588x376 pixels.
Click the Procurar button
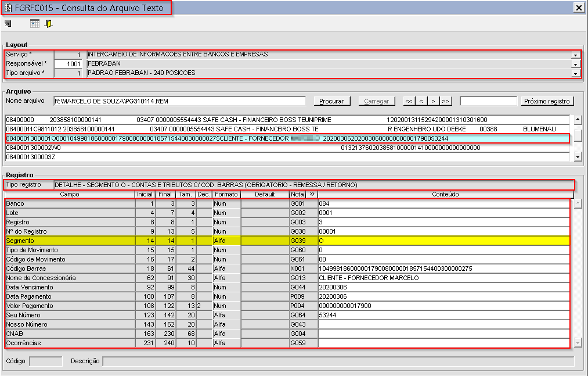point(332,101)
